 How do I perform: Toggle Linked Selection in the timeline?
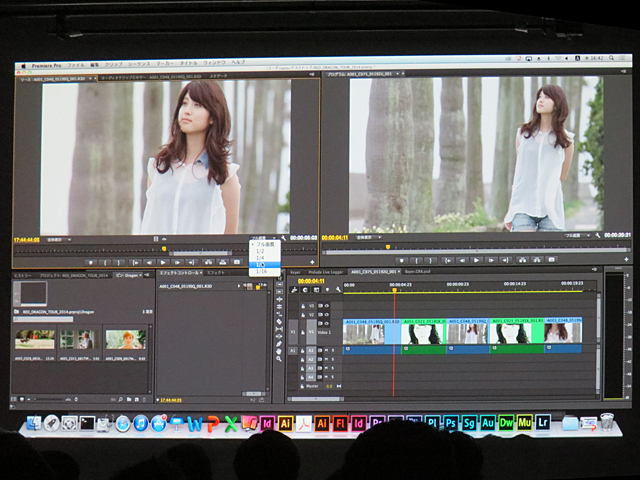click(316, 290)
